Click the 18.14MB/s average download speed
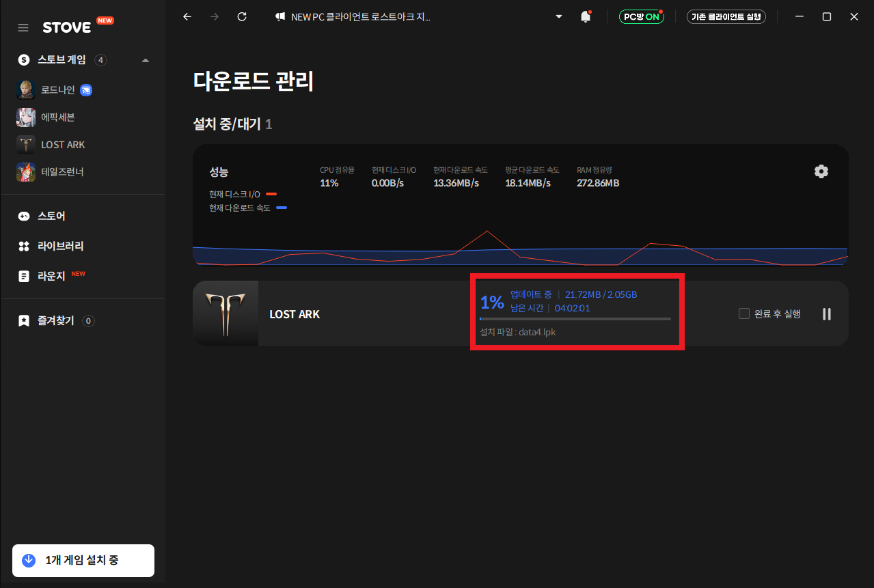Viewport: 874px width, 588px height. pos(528,183)
